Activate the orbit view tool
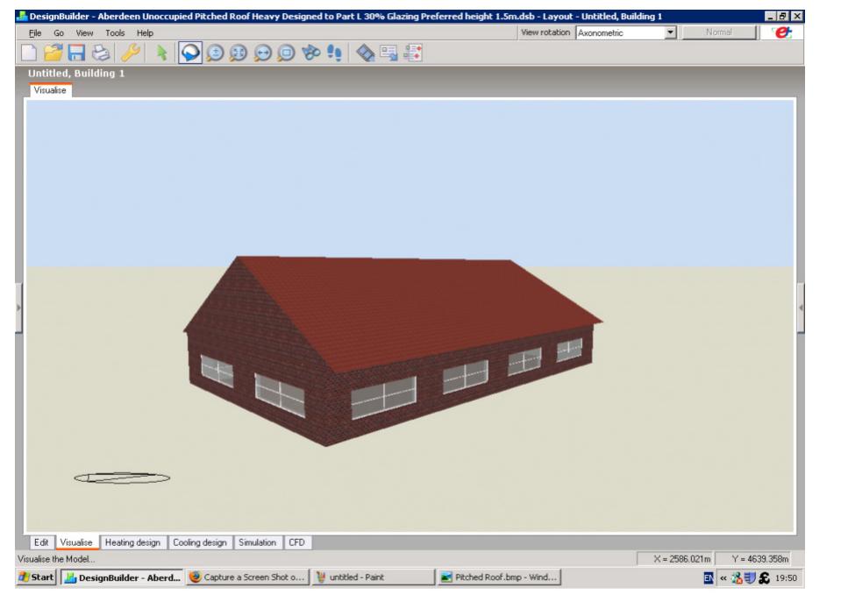 (x=190, y=53)
